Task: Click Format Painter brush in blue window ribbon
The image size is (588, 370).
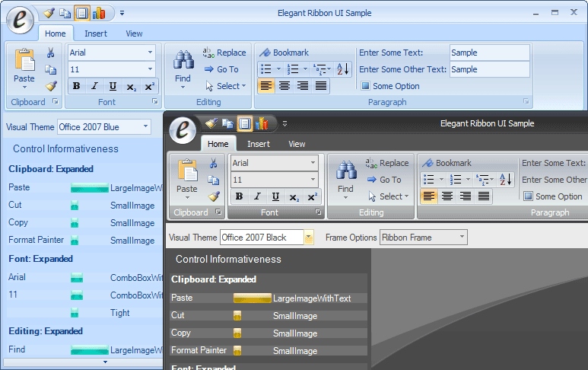Action: coord(51,86)
